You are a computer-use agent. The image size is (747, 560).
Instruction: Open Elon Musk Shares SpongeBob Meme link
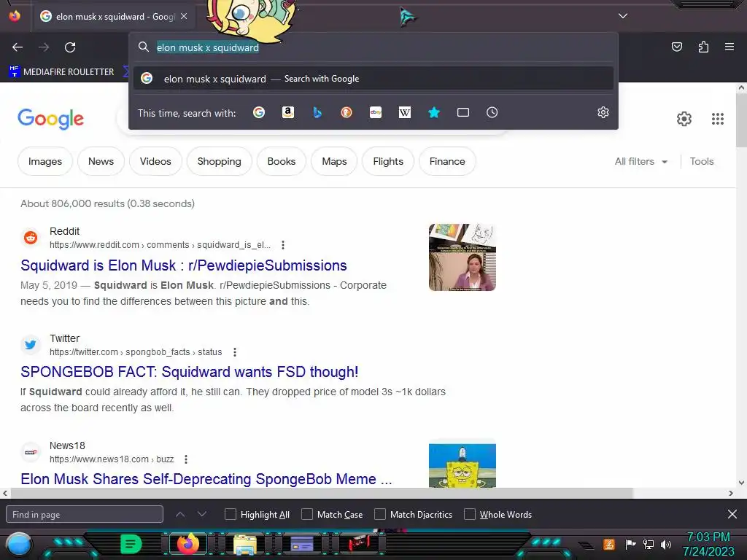(x=206, y=479)
